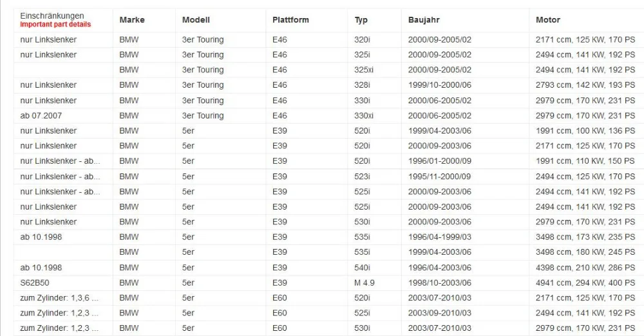Image resolution: width=644 pixels, height=336 pixels.
Task: Click the Modell column header
Action: (196, 20)
